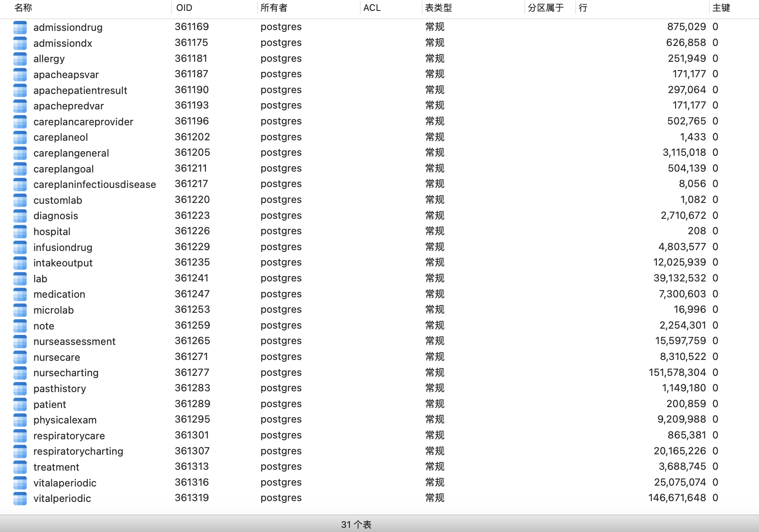
Task: Click the table icon beside careplangeneral
Action: point(20,153)
